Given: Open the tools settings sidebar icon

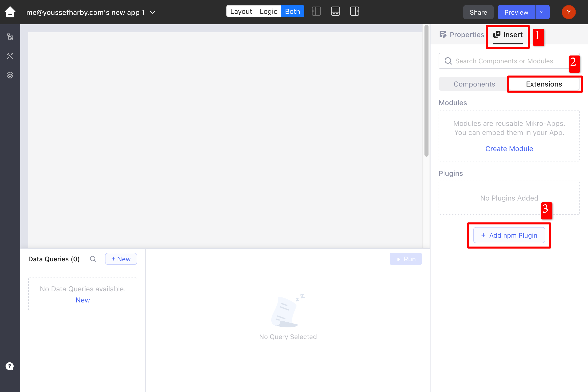Looking at the screenshot, I should pyautogui.click(x=10, y=56).
